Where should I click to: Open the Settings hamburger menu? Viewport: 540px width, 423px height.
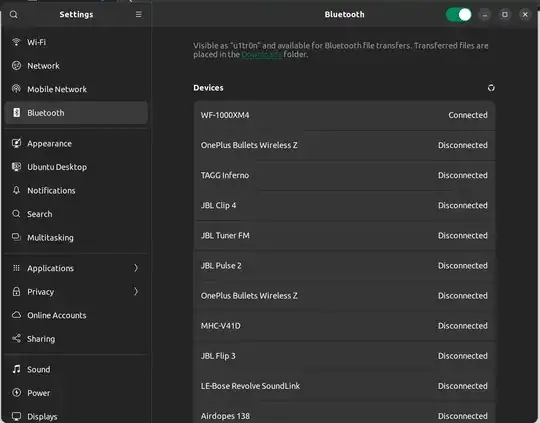[138, 14]
